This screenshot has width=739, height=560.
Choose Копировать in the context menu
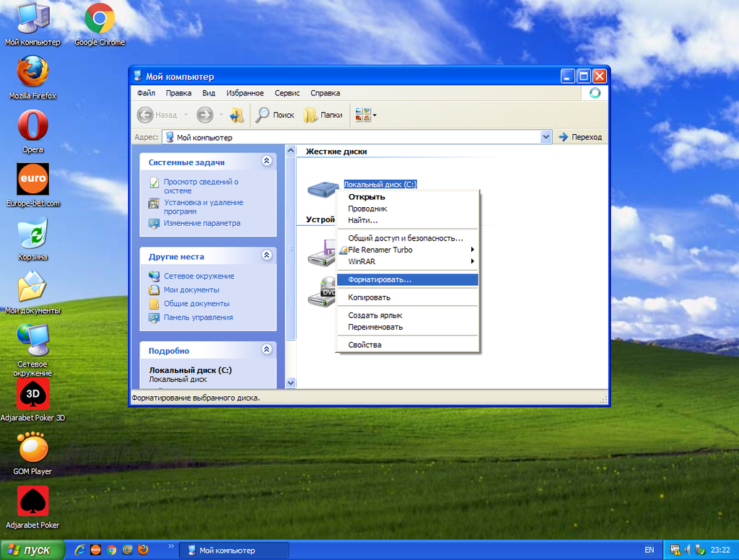click(x=408, y=297)
